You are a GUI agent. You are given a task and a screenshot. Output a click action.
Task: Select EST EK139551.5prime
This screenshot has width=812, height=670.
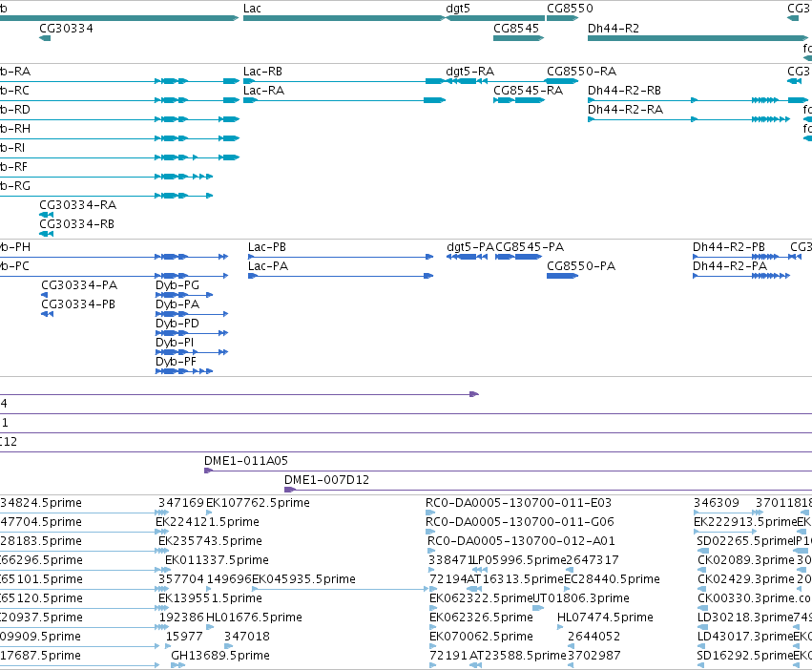(161, 608)
